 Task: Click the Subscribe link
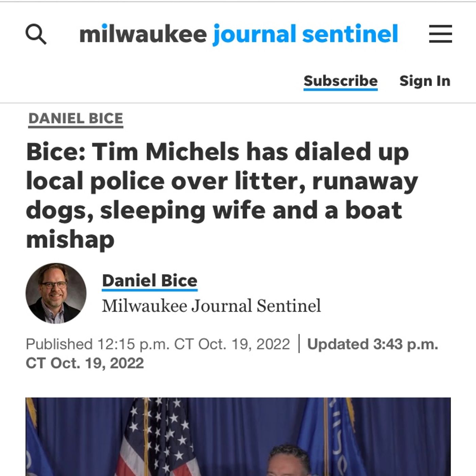pos(340,81)
